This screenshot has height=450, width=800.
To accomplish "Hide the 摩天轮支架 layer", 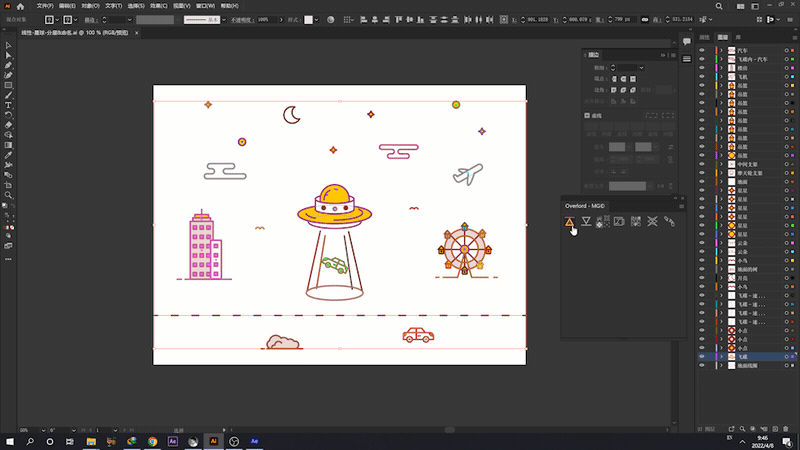I will (702, 173).
